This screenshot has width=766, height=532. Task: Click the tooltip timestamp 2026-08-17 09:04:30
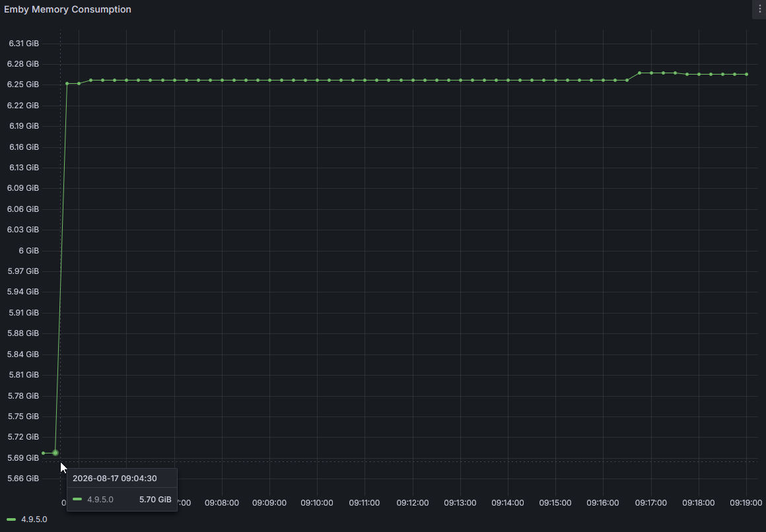coord(115,479)
